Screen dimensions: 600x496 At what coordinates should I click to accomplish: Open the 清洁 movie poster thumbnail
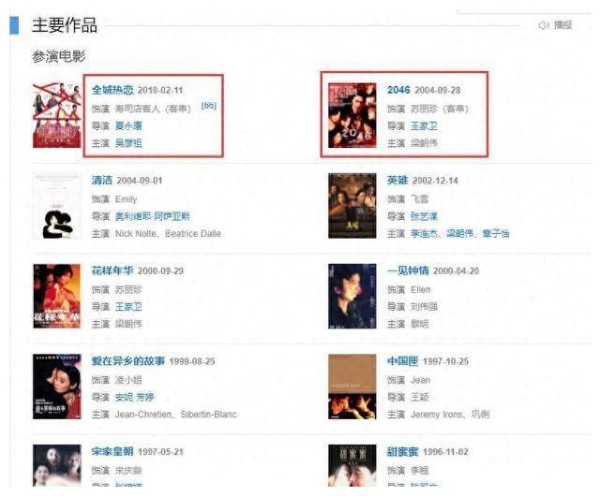[57, 206]
